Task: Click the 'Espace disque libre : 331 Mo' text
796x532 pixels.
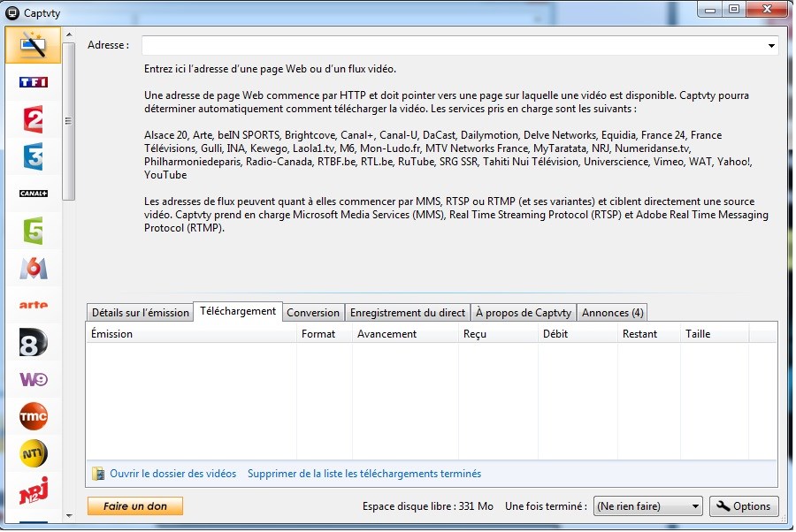Action: point(428,506)
